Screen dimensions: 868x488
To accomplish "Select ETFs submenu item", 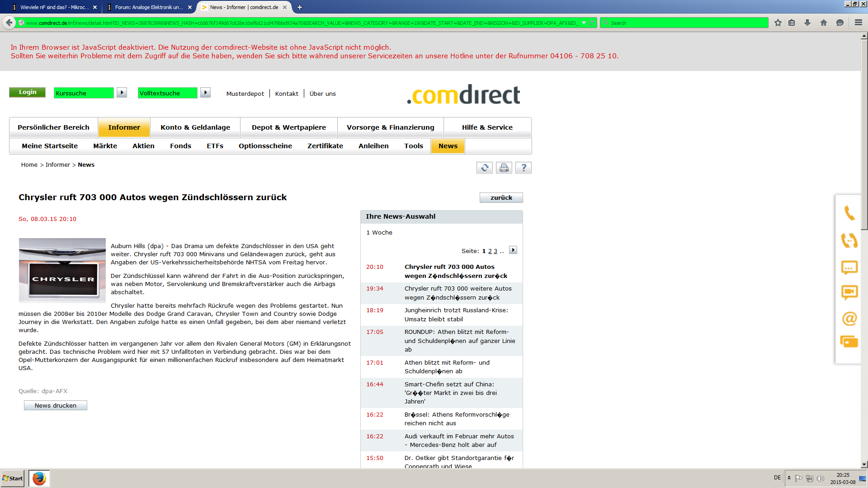I will click(215, 146).
